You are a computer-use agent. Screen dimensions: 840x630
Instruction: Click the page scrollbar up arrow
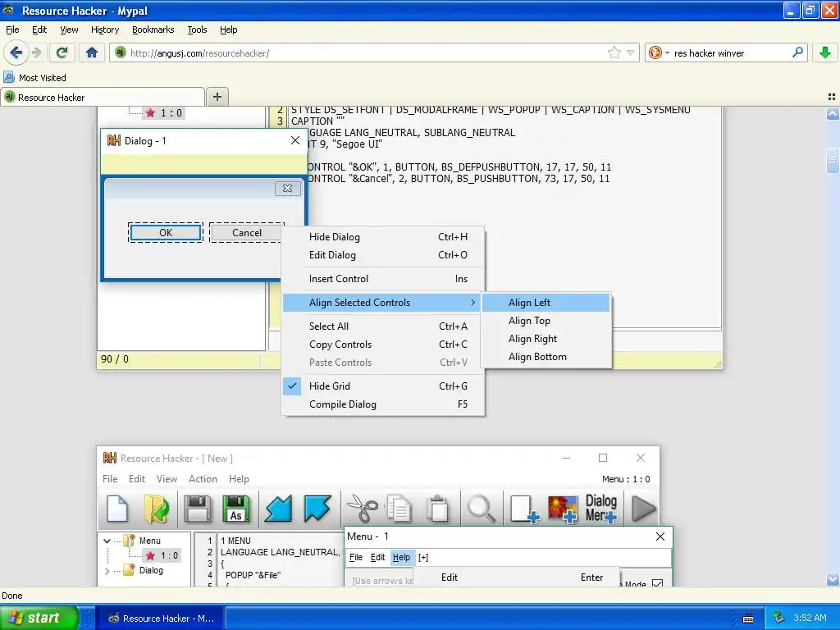pyautogui.click(x=833, y=113)
